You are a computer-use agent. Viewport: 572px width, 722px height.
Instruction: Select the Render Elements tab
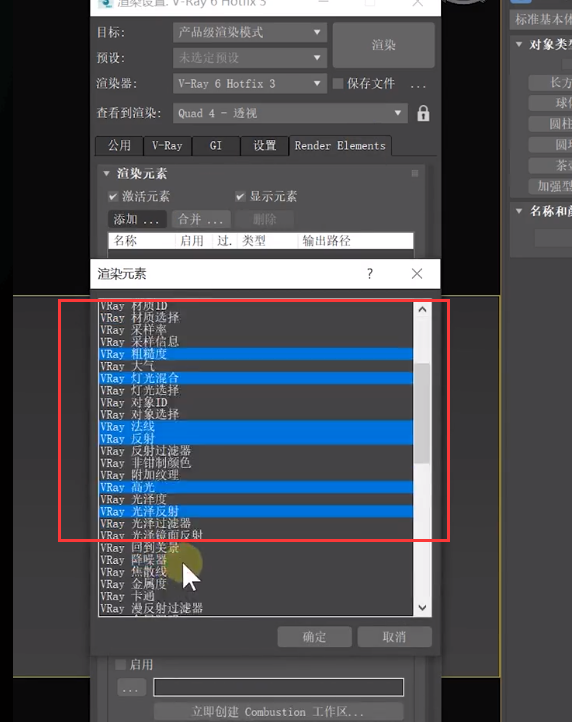coord(340,146)
